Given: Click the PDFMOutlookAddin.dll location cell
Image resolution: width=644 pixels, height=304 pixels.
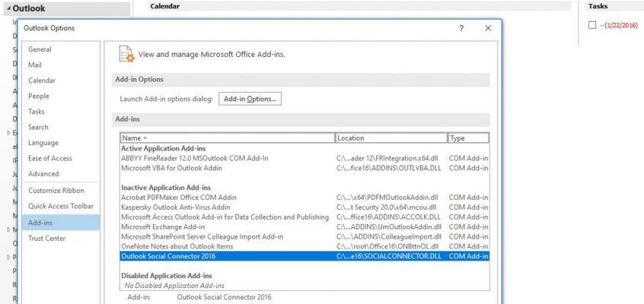Looking at the screenshot, I should tap(387, 198).
